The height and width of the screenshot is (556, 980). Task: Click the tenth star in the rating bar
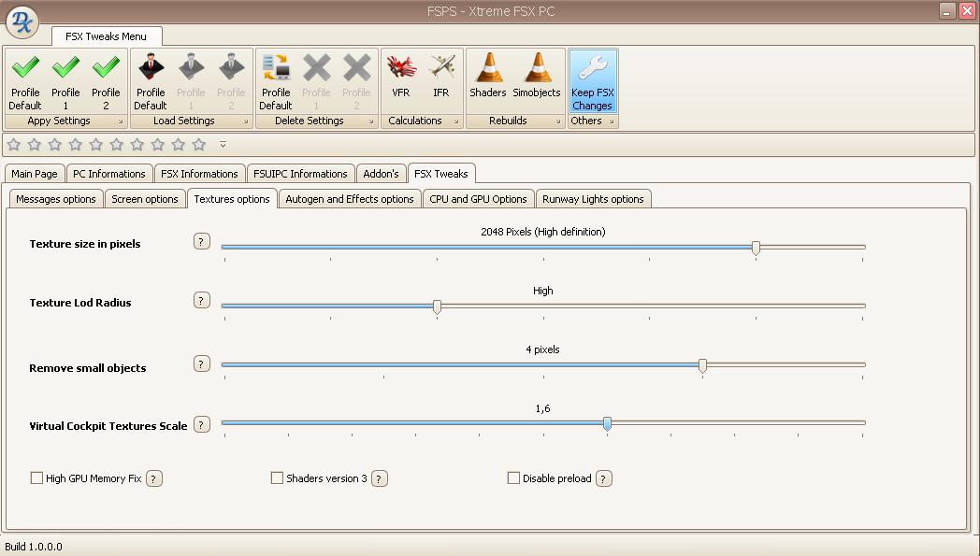(199, 145)
